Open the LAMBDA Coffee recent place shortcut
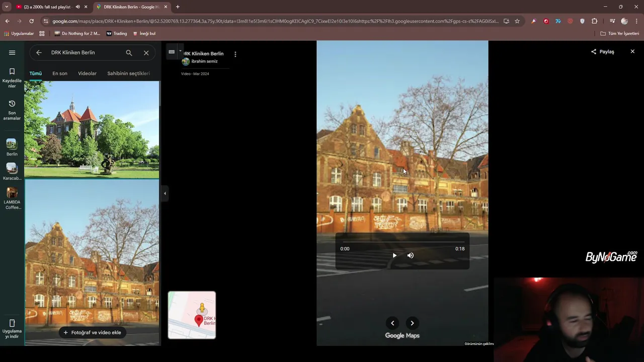Image resolution: width=644 pixels, height=362 pixels. tap(12, 198)
